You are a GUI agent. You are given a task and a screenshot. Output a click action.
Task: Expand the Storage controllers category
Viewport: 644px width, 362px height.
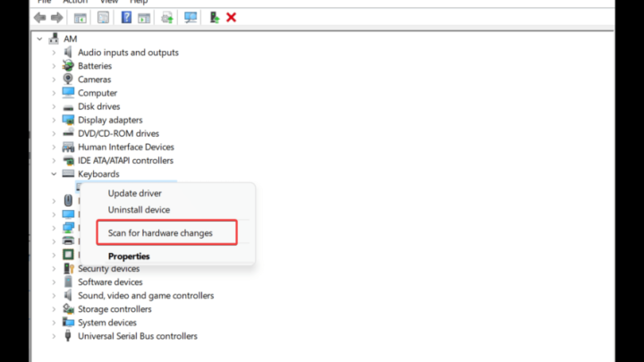click(x=54, y=309)
